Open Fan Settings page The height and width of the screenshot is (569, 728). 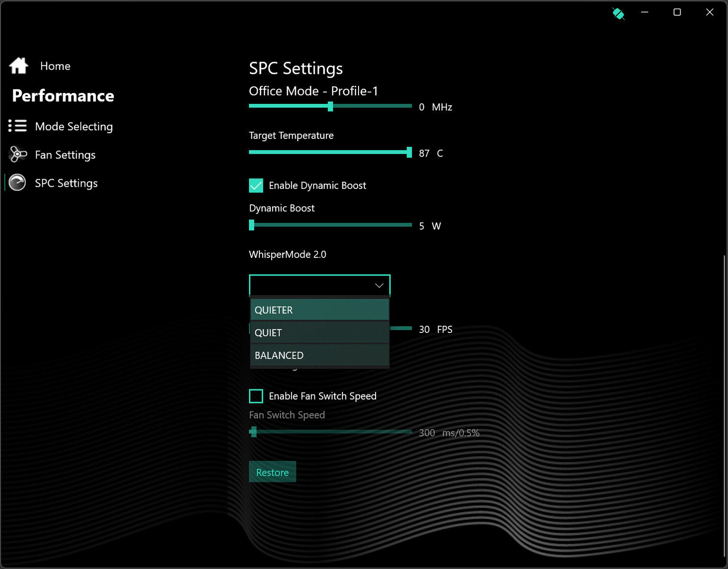tap(65, 155)
